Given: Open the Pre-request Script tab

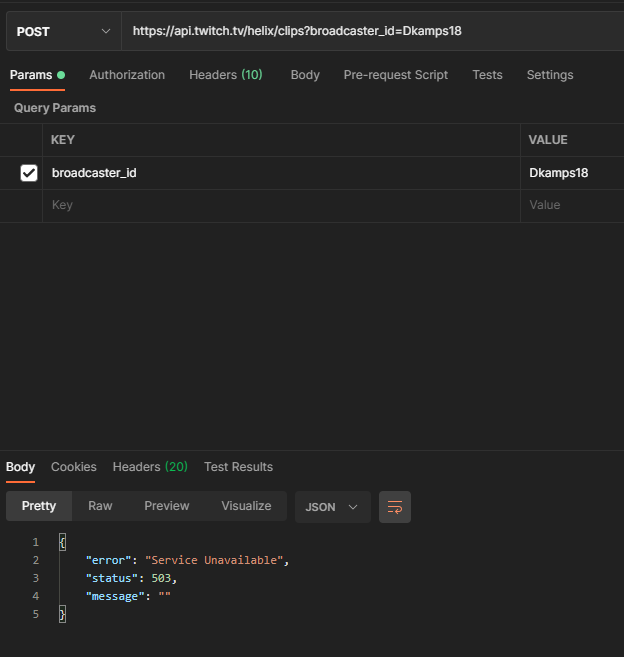Looking at the screenshot, I should coord(396,75).
